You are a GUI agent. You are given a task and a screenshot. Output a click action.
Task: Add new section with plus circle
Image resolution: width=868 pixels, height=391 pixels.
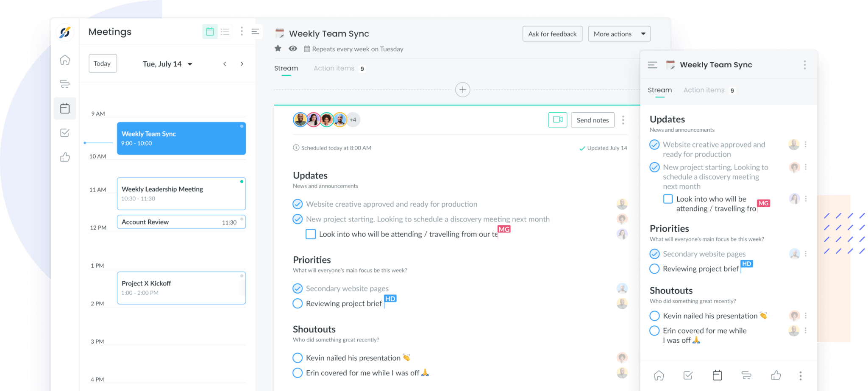pyautogui.click(x=462, y=90)
